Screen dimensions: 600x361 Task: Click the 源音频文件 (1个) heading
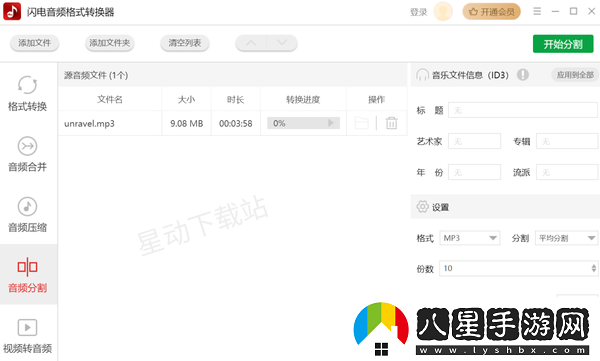96,75
